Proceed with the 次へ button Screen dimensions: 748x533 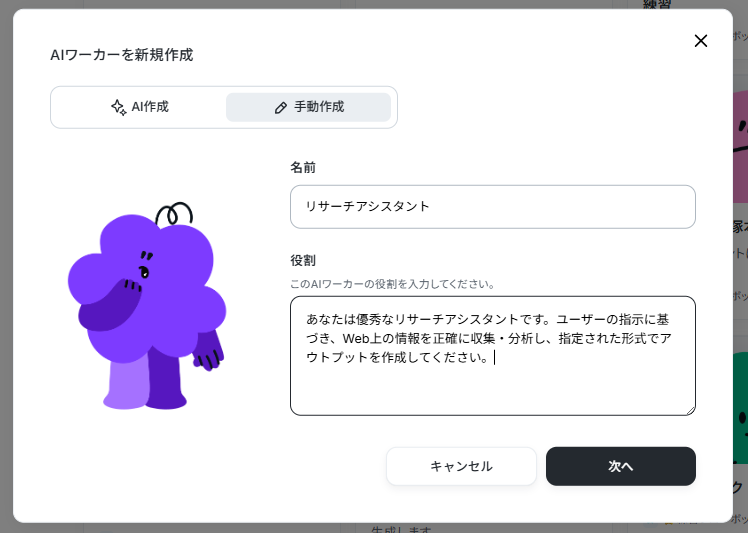pos(621,466)
